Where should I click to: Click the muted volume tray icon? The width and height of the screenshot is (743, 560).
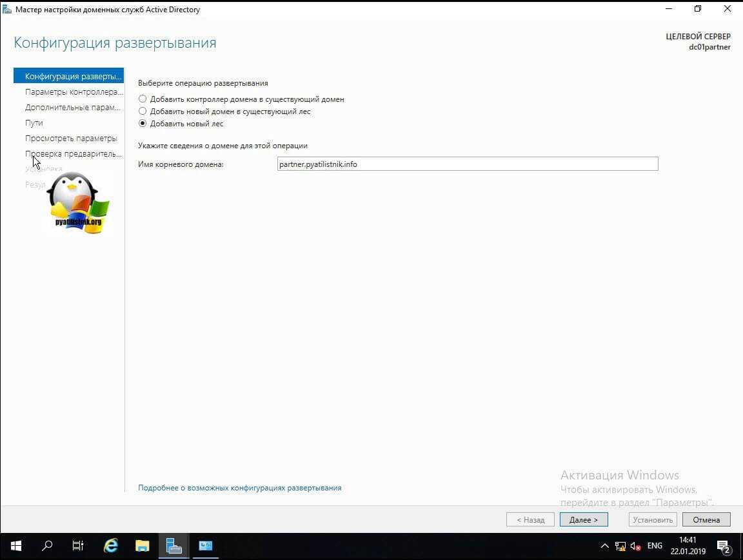636,546
